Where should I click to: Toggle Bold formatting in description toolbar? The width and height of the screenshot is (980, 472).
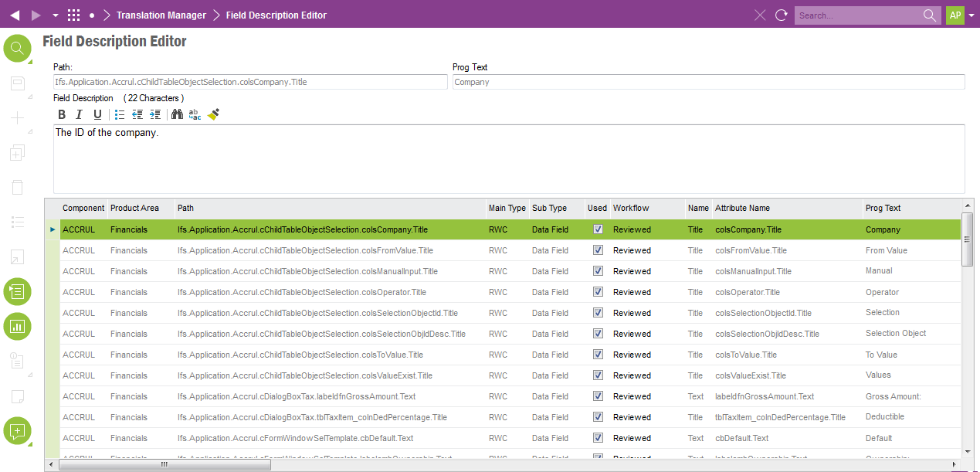tap(62, 114)
